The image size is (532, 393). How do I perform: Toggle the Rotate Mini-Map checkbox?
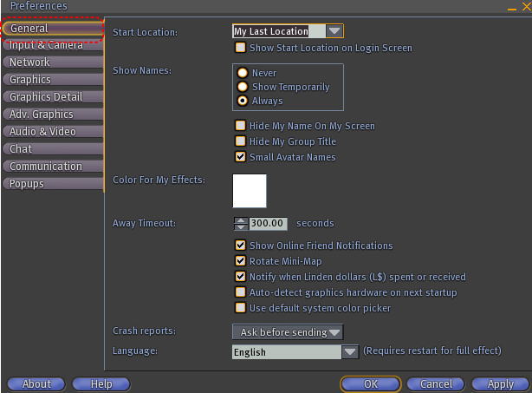pyautogui.click(x=240, y=260)
